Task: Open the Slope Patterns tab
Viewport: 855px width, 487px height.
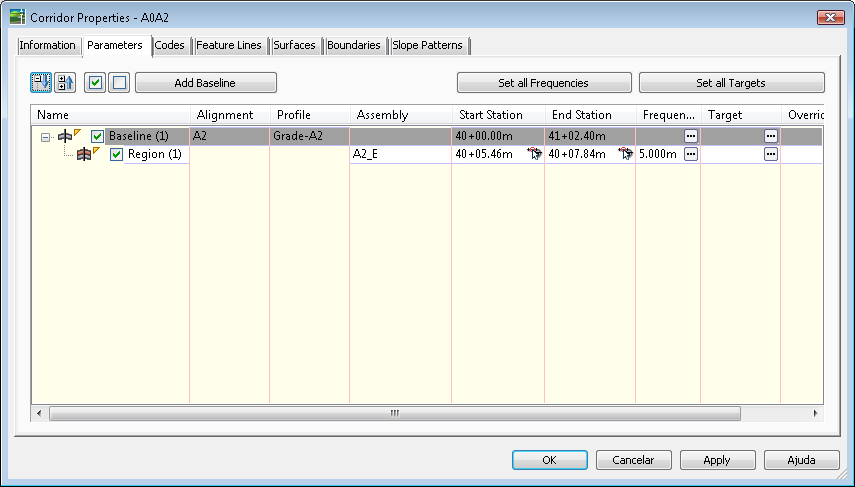Action: [x=428, y=45]
